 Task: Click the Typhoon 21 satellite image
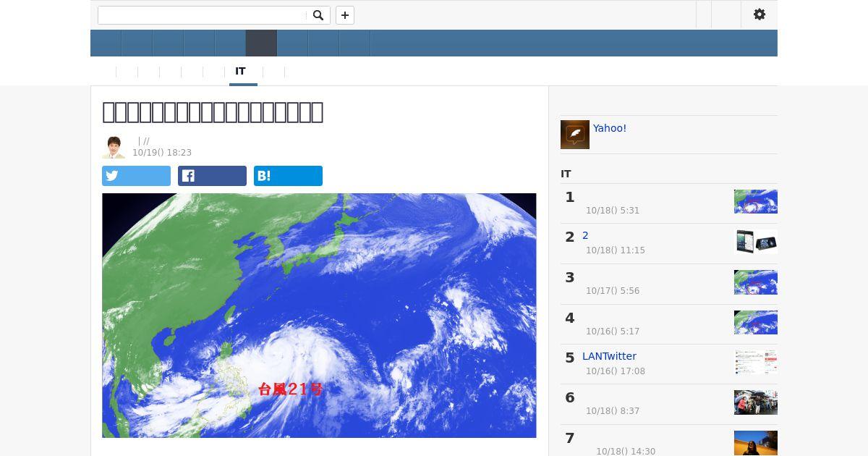pyautogui.click(x=319, y=316)
